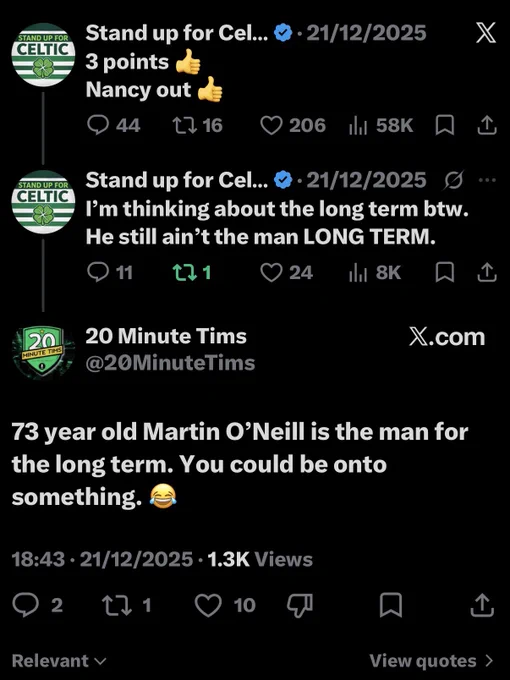Screen dimensions: 510x680
Task: Open the @20MinuteTims handle link
Action: pyautogui.click(x=170, y=363)
